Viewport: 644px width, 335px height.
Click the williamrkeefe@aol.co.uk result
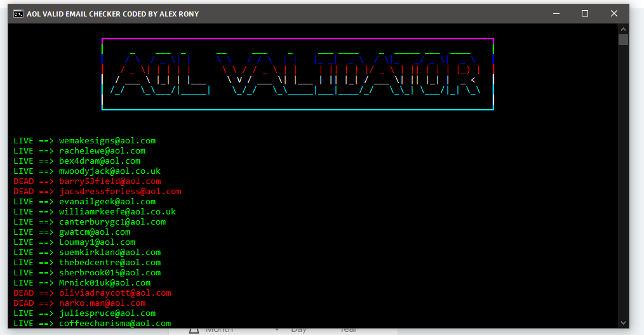(117, 212)
